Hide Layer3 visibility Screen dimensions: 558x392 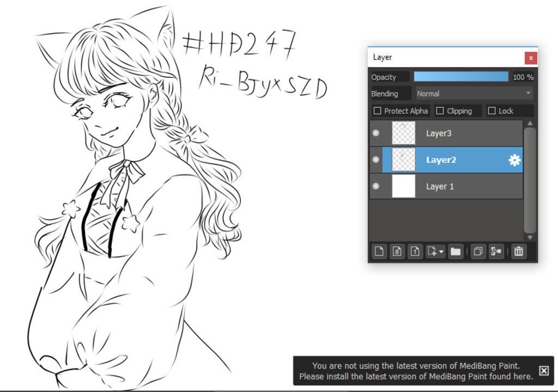pos(375,133)
